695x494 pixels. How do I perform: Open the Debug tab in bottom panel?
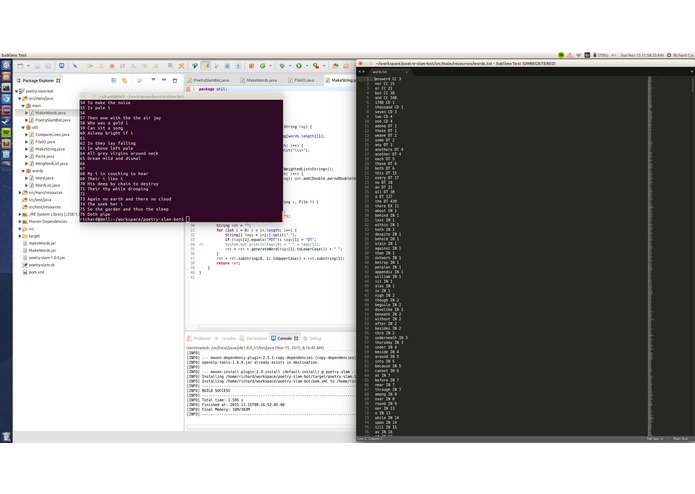[x=312, y=338]
